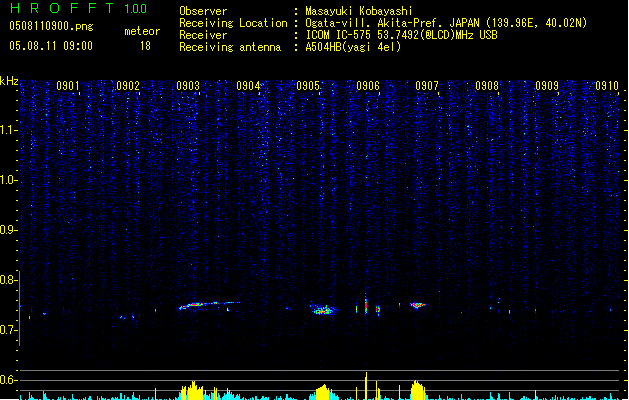629x400 pixels.
Task: Click the 0.6 kHz axis label
Action: tap(9, 380)
